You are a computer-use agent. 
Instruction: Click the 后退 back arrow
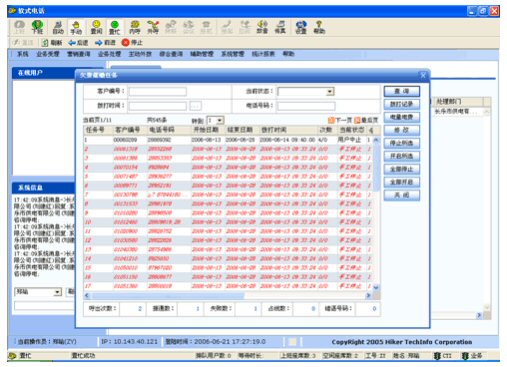tap(72, 43)
